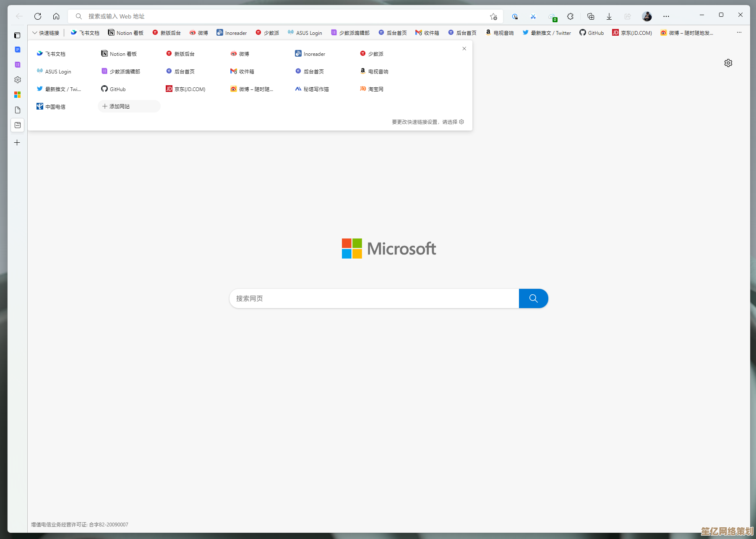Screen dimensions: 756x539
Task: Close the quick links panel
Action: (x=464, y=49)
